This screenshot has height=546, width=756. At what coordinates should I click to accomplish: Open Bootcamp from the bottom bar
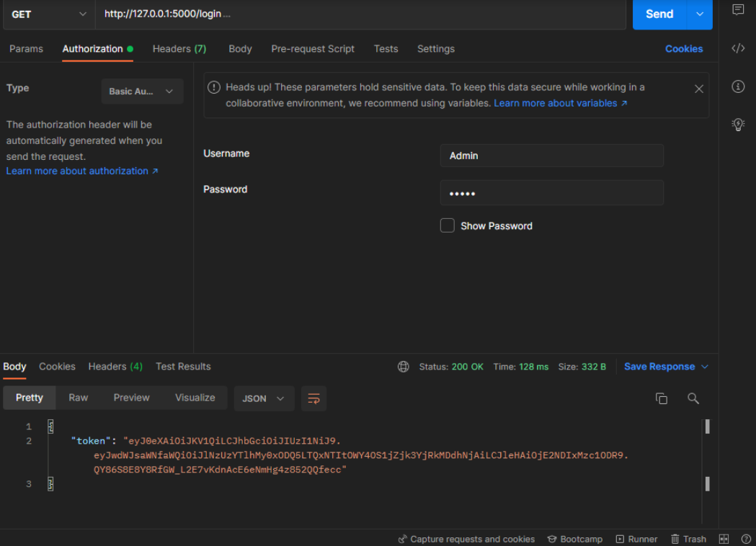click(574, 539)
